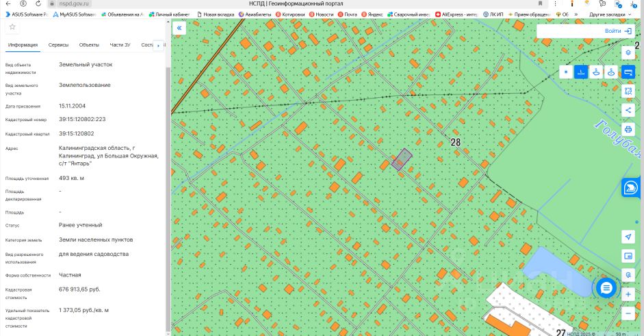Screen dimensions: 644x336
Task: Show more tabs with the arrow
Action: point(159,46)
